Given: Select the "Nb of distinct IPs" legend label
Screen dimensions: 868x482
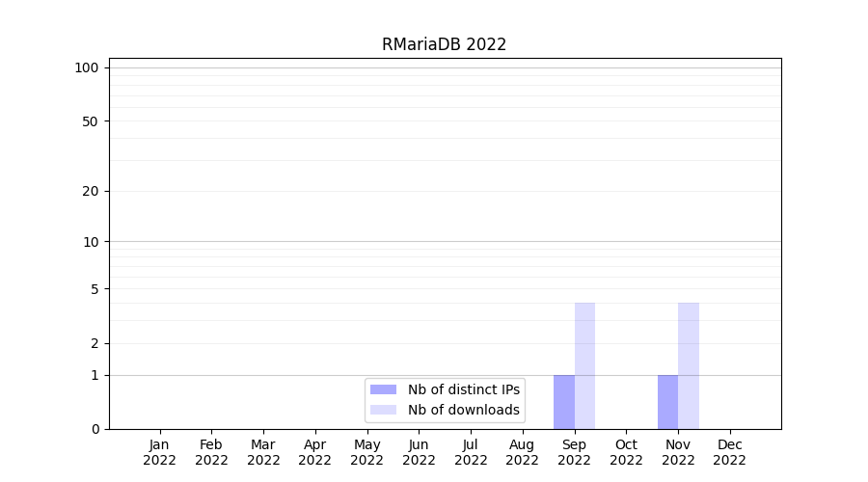Looking at the screenshot, I should (x=463, y=389).
